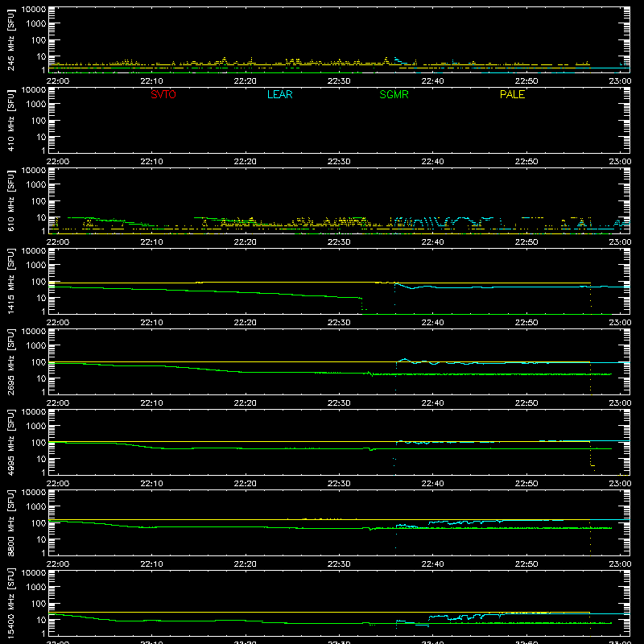The image size is (644, 644).
Task: Click the 100 tick value on 610 MHz axis
Action: coord(39,201)
